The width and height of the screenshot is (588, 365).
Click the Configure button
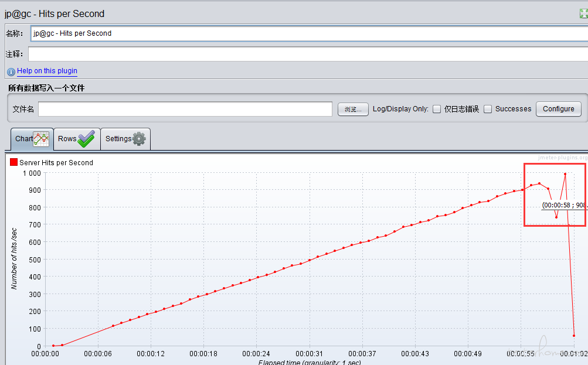(x=558, y=109)
